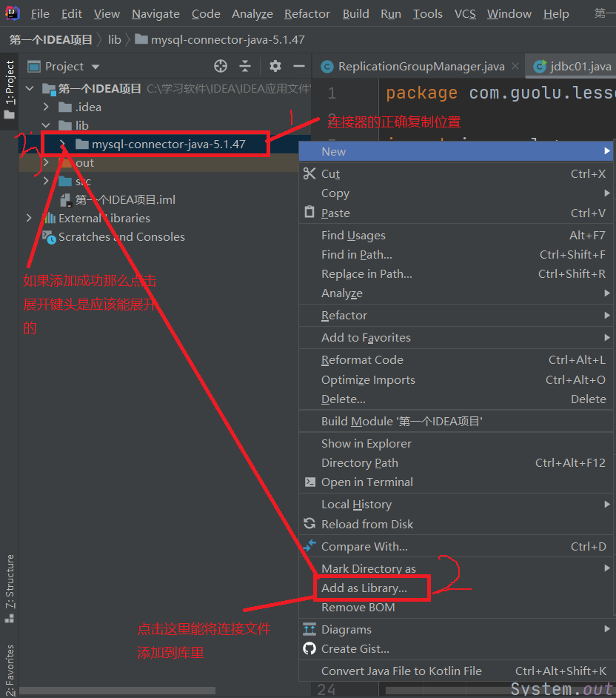The height and width of the screenshot is (698, 616).
Task: Open the Project view dropdown arrow
Action: coord(96,67)
